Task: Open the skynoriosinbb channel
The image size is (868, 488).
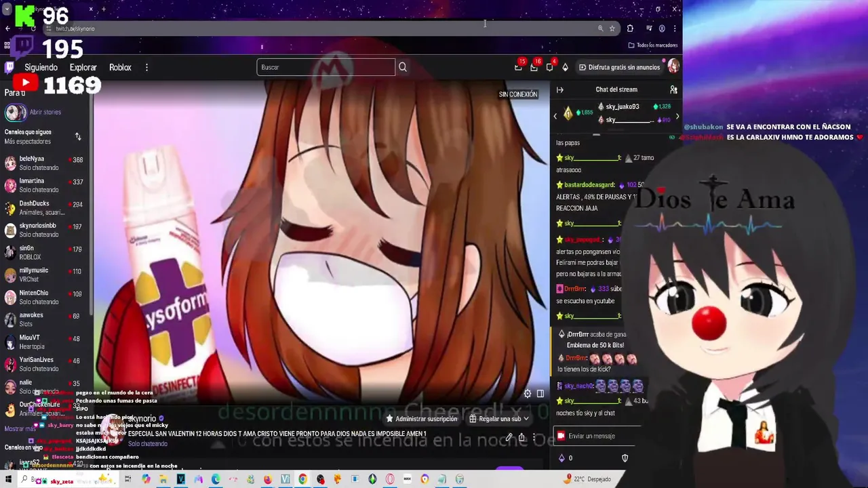Action: pyautogui.click(x=43, y=230)
